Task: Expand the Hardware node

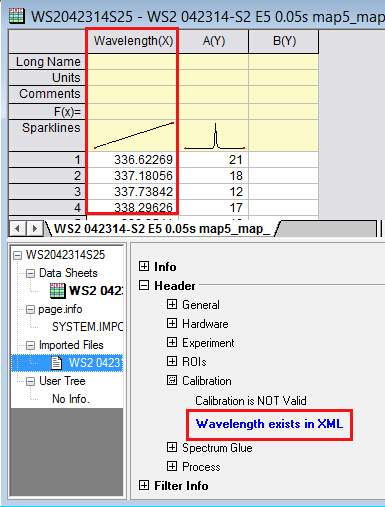Action: [x=172, y=323]
